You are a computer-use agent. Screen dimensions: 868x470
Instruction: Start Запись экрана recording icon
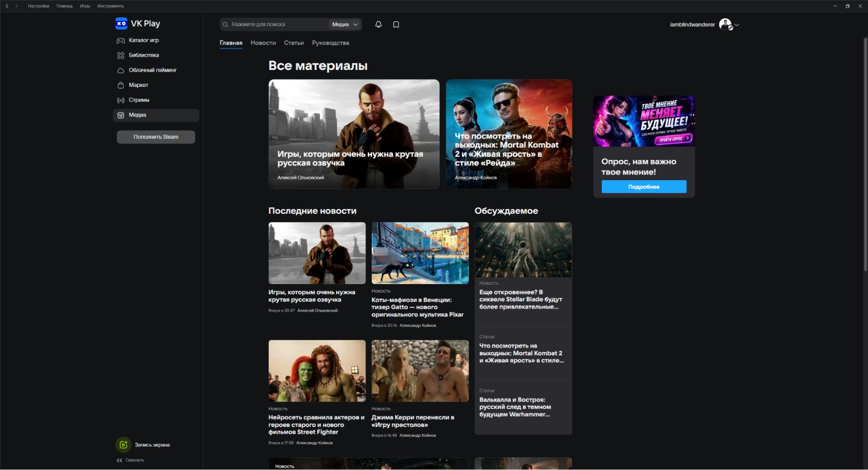tap(123, 445)
